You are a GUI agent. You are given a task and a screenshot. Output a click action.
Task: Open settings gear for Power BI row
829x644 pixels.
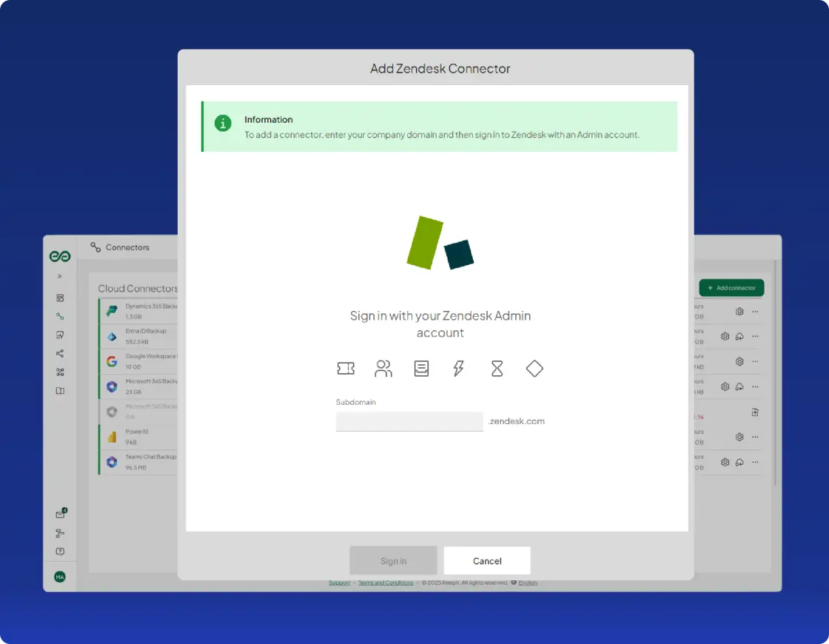click(x=739, y=437)
